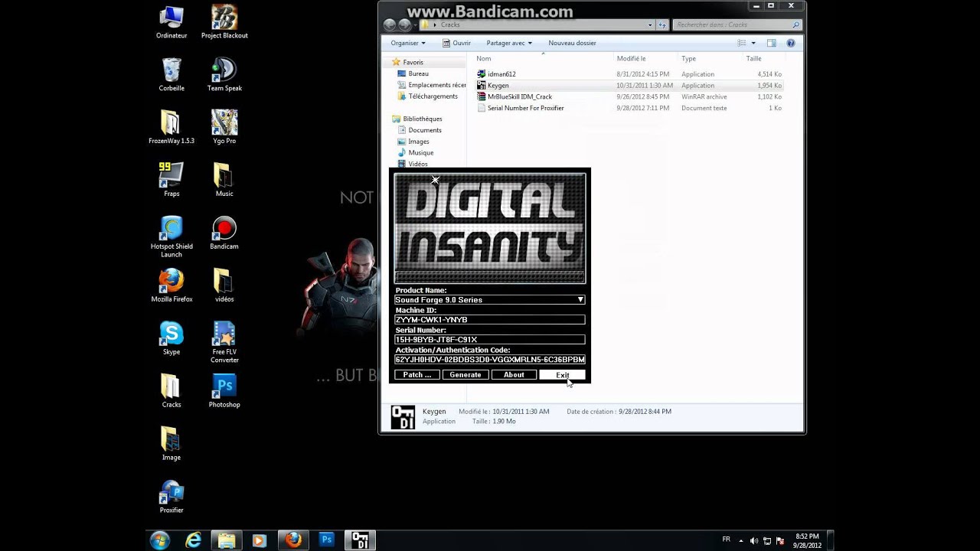Click the About button
Screen dimensions: 980x551
click(x=514, y=375)
